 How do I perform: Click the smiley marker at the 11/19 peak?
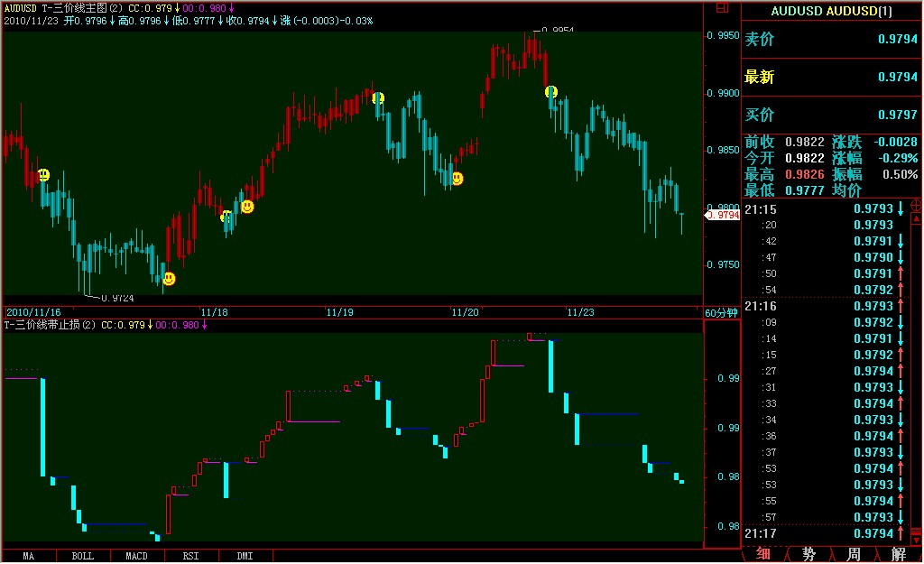click(378, 97)
